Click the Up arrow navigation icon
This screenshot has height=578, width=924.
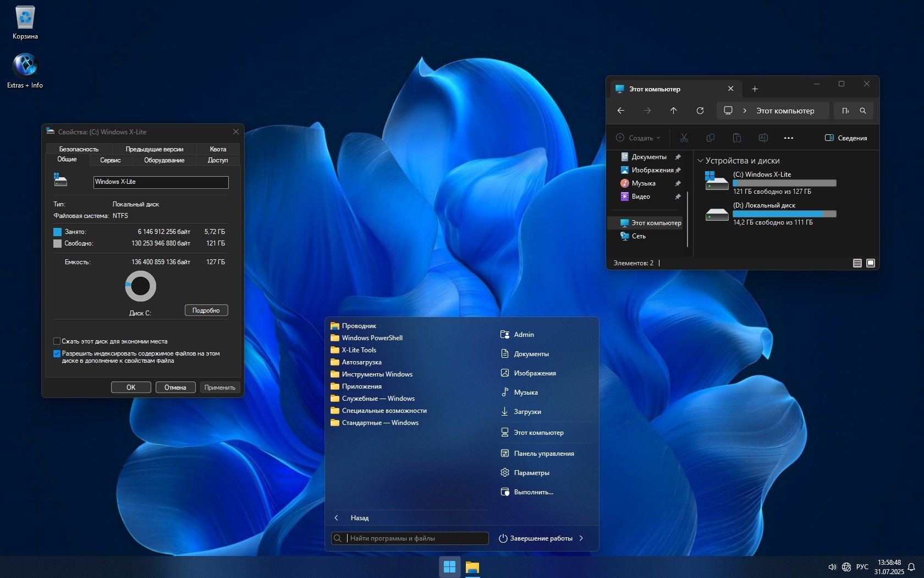click(x=673, y=111)
